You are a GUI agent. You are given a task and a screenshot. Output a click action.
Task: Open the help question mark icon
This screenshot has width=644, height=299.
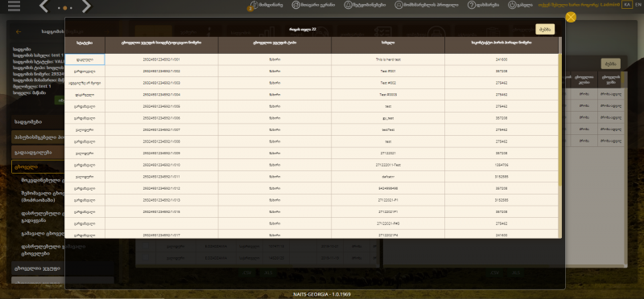coord(472,5)
